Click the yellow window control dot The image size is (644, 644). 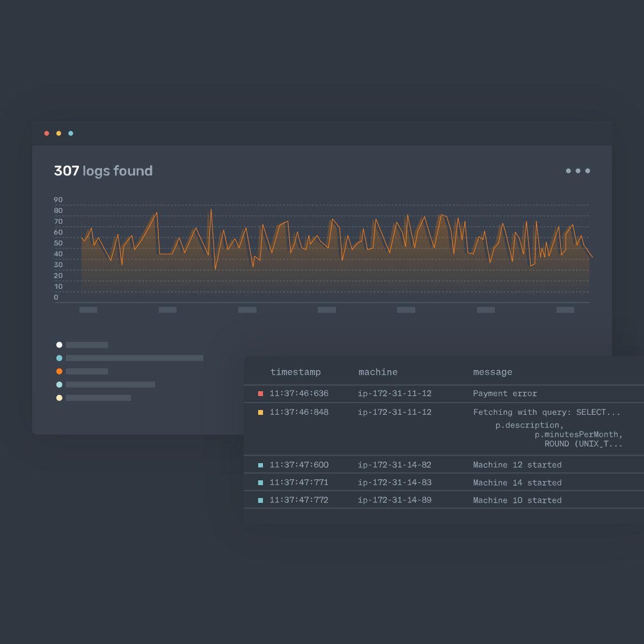[x=58, y=133]
